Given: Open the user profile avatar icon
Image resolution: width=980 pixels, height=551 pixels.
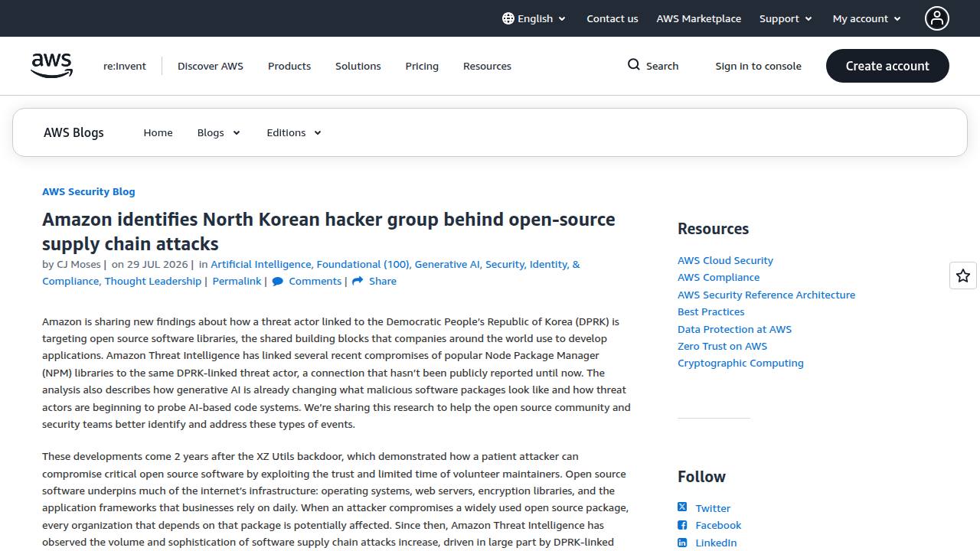Looking at the screenshot, I should [937, 18].
